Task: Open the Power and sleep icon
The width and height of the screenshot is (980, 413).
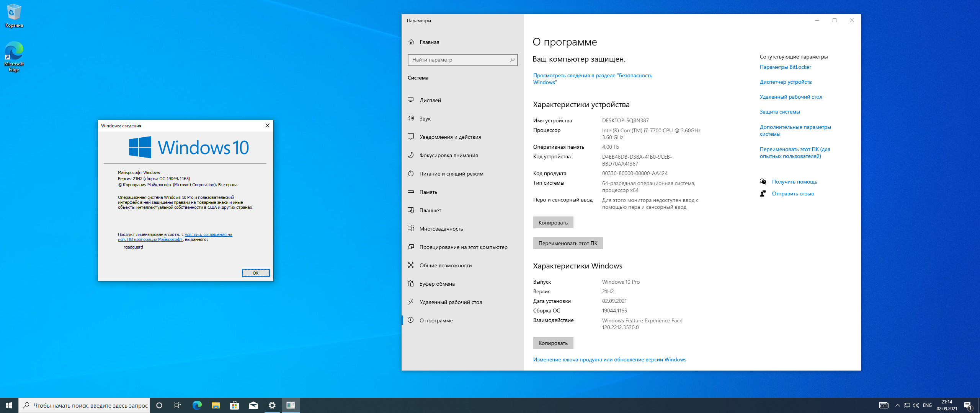Action: [x=411, y=173]
